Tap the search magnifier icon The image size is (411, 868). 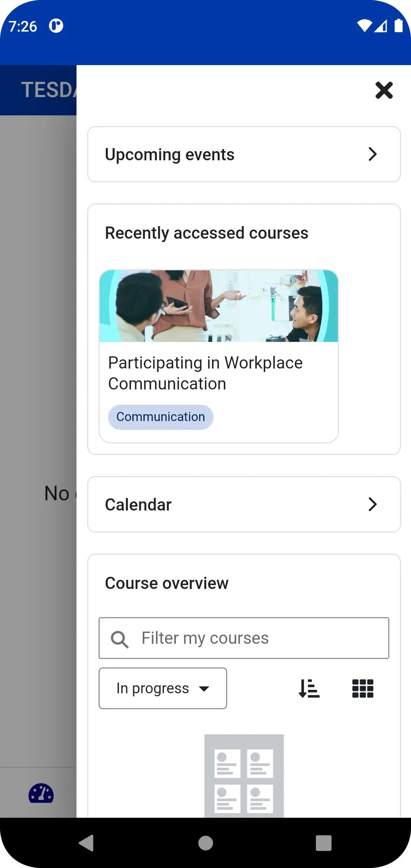point(120,639)
